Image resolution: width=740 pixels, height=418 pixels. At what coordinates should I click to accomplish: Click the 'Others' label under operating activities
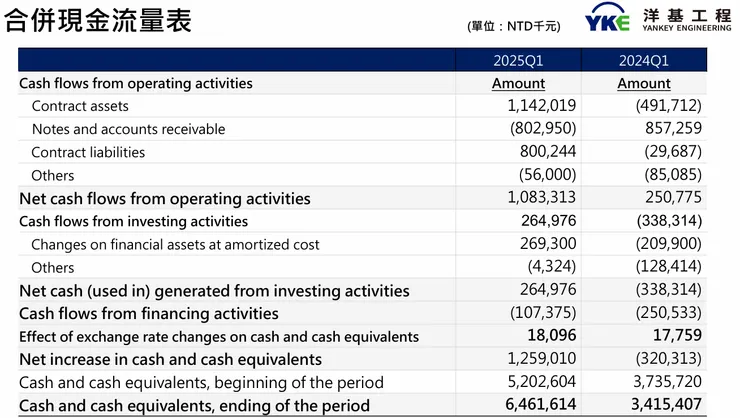click(52, 176)
